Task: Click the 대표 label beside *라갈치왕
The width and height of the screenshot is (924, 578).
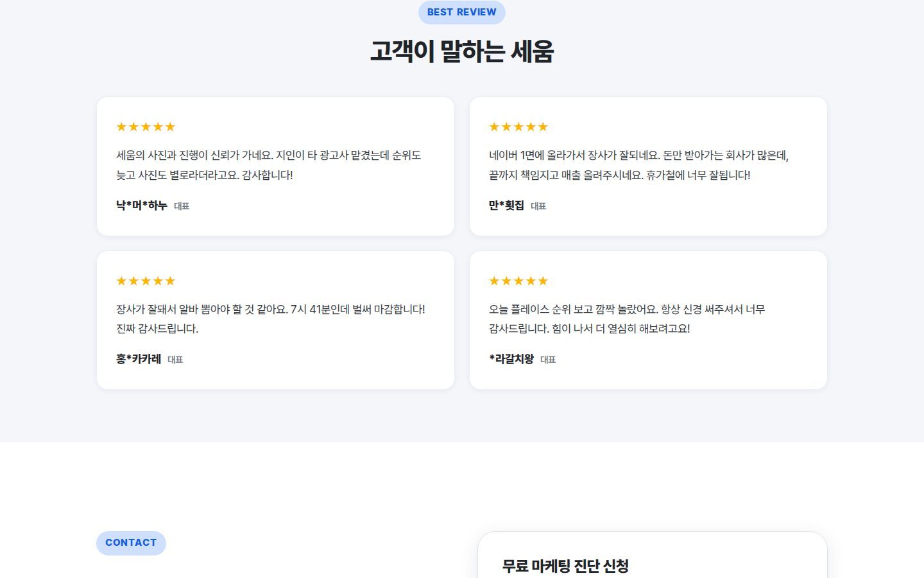Action: click(548, 360)
